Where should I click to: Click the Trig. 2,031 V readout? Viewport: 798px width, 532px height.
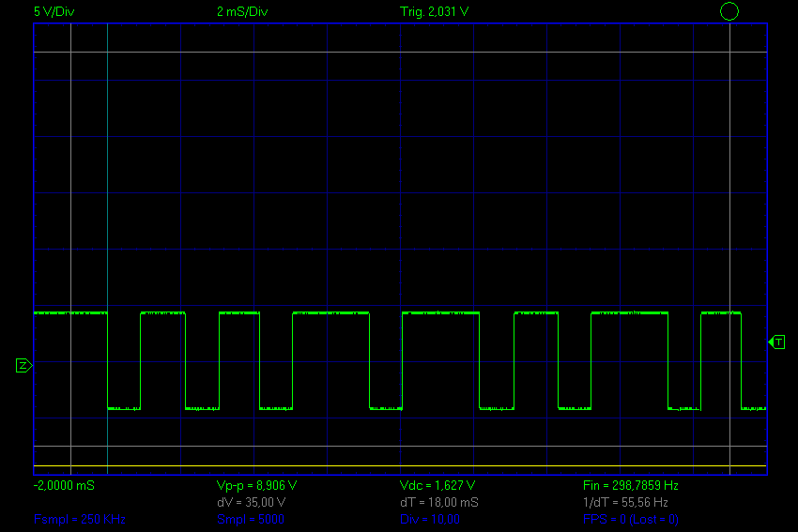click(x=434, y=11)
